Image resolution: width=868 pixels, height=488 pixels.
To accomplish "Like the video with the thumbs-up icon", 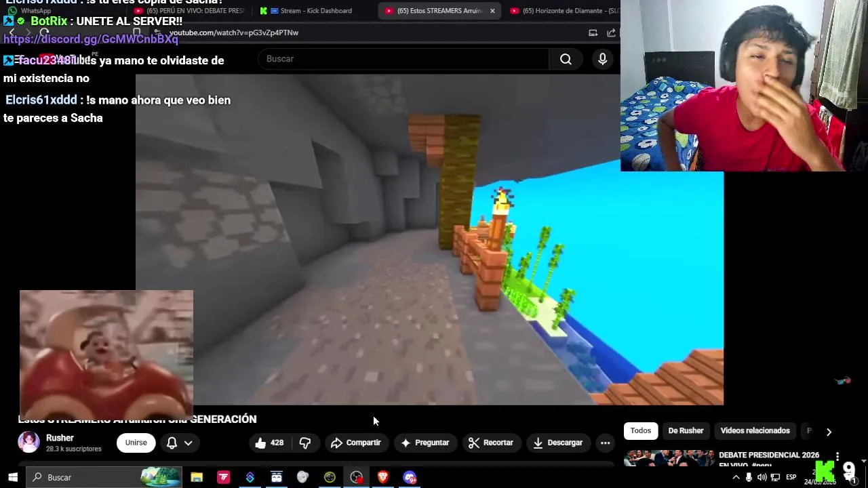I will (269, 443).
